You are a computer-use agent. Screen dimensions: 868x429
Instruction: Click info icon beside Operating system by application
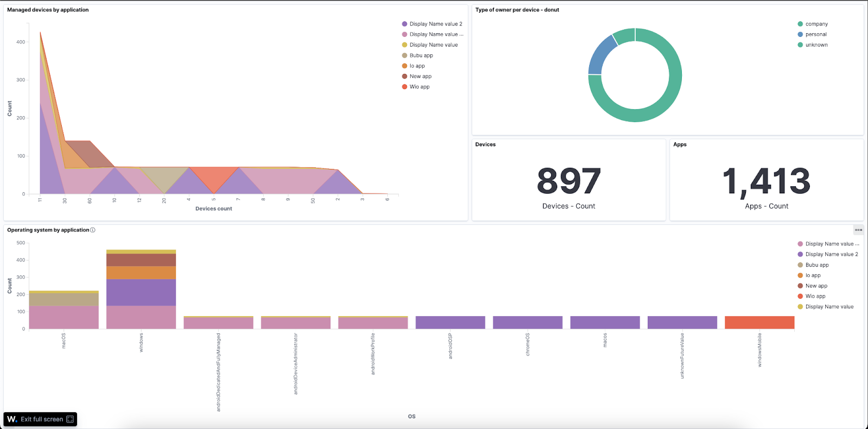coord(93,230)
